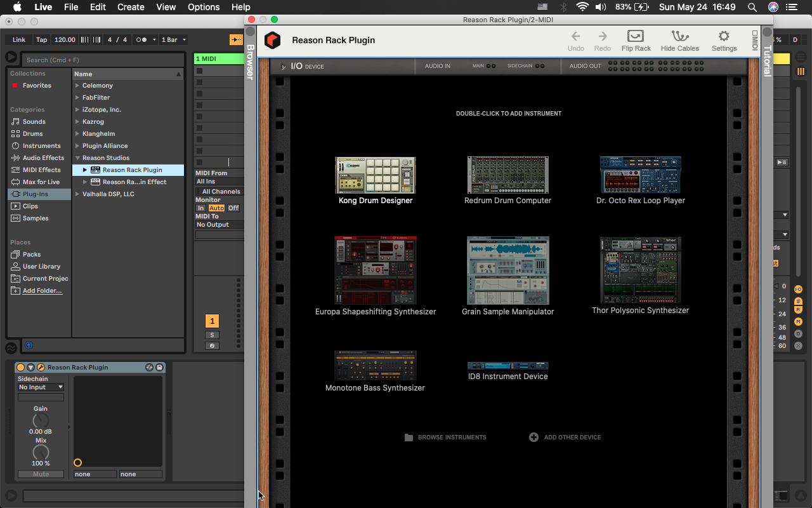Viewport: 812px width, 508px height.
Task: Expand the Valhalla DSP, LLC folder
Action: [77, 194]
